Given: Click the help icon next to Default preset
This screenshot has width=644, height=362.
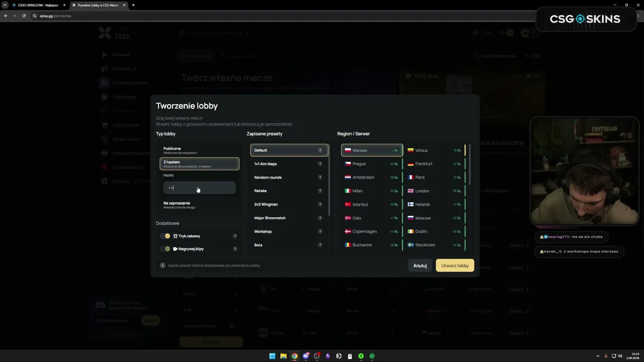Looking at the screenshot, I should 320,150.
